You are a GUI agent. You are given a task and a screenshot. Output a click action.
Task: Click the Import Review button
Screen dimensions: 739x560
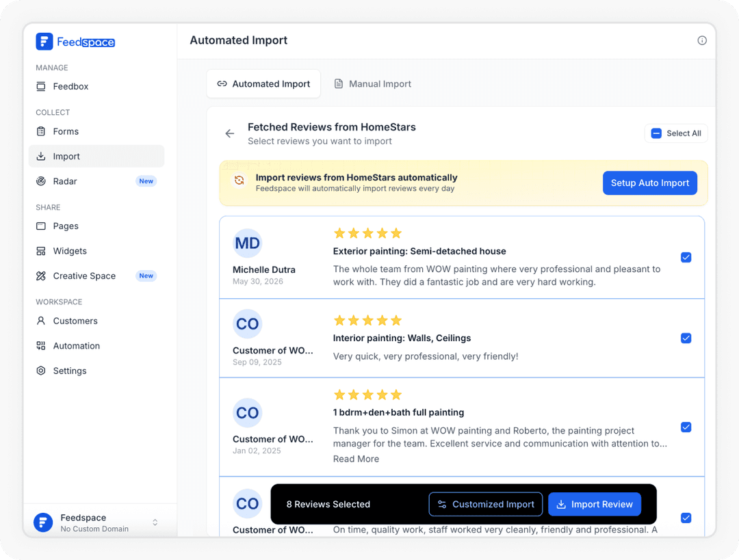[595, 505]
